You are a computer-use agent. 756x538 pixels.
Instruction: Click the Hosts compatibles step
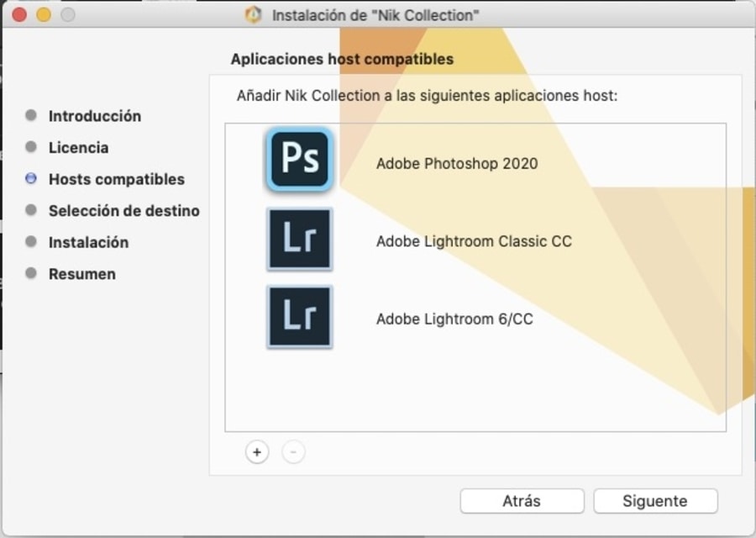coord(117,179)
